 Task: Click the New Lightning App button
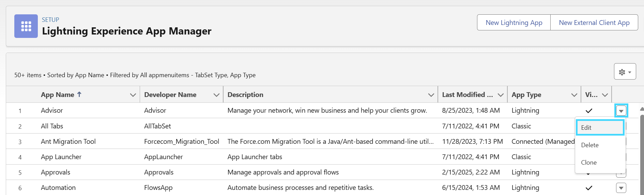pyautogui.click(x=514, y=23)
